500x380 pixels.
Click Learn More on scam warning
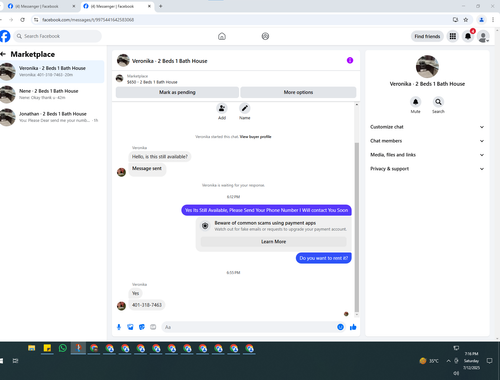click(x=273, y=242)
